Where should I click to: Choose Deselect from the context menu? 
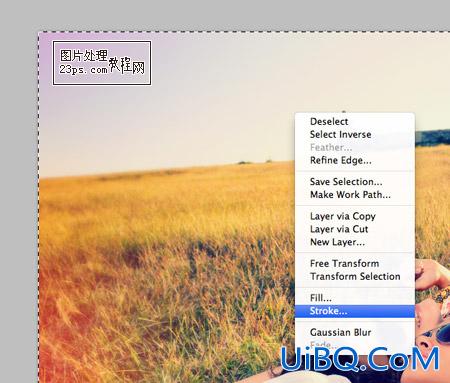click(355, 122)
